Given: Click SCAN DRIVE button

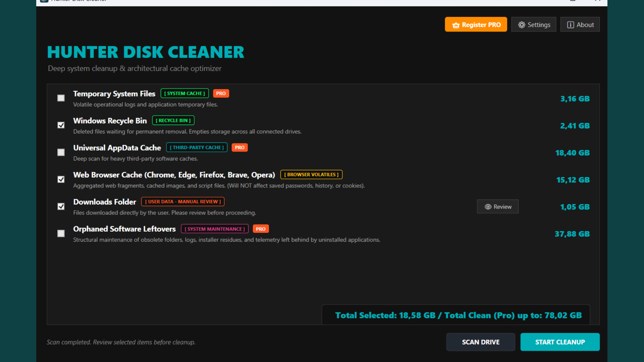Looking at the screenshot, I should point(481,342).
